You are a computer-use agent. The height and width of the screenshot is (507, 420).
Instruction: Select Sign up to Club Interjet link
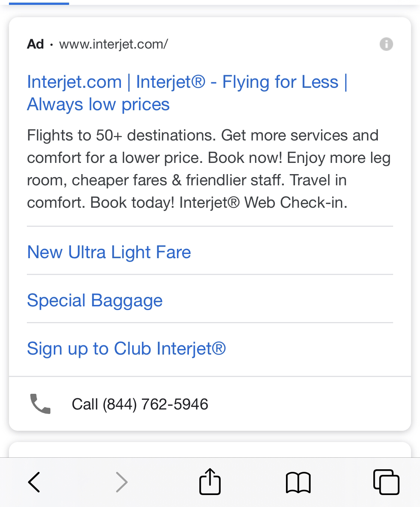click(126, 349)
